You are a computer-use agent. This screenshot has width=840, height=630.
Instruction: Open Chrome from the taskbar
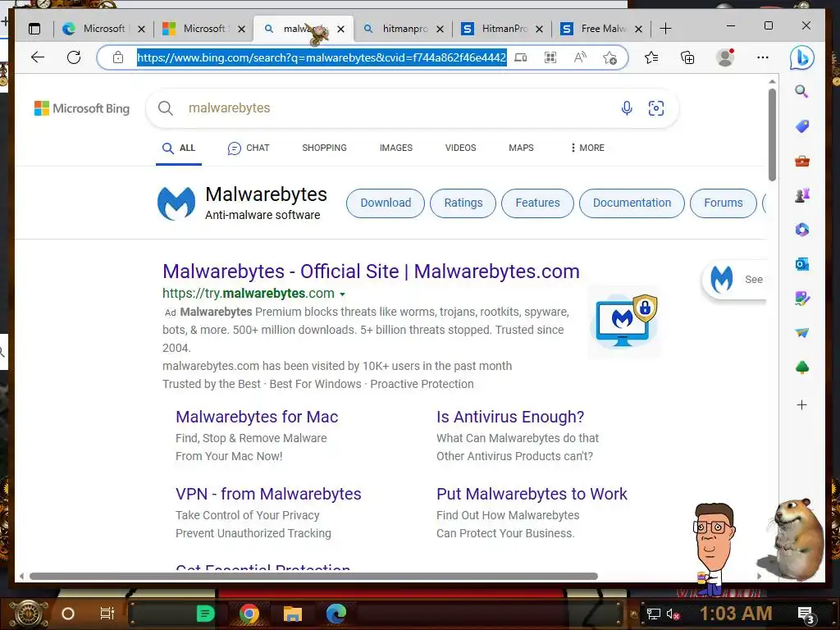pyautogui.click(x=249, y=614)
